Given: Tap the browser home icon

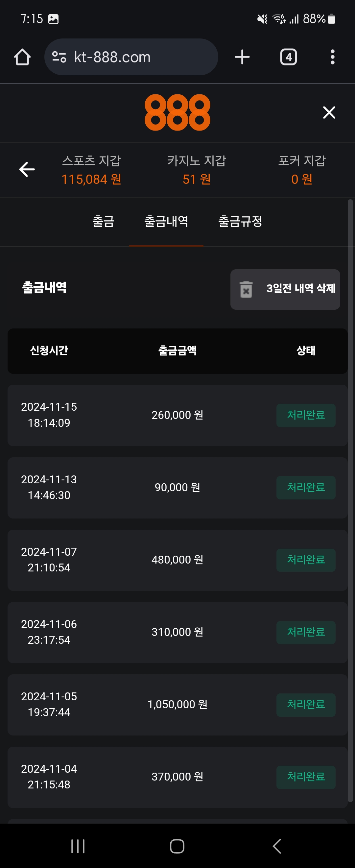Looking at the screenshot, I should pos(22,57).
